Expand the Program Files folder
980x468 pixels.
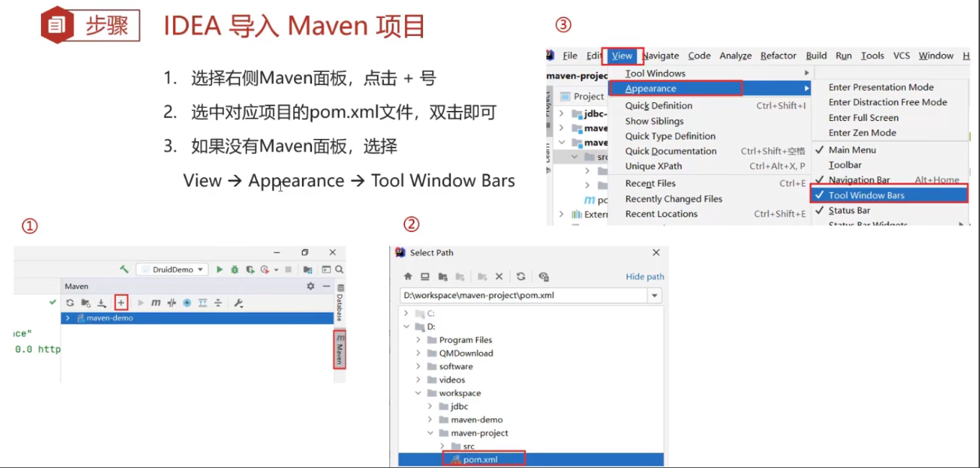pos(418,340)
